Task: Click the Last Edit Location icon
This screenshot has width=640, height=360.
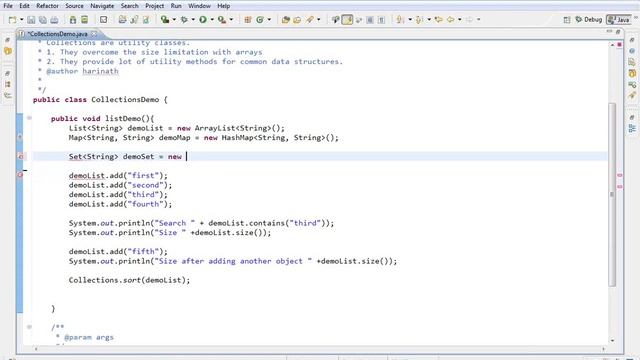Action: [x=439, y=20]
